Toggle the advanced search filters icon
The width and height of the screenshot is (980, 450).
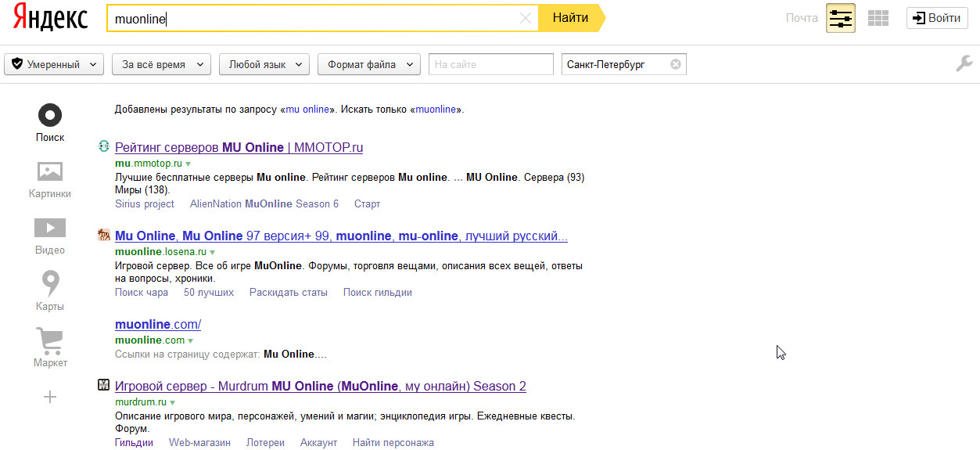[x=841, y=18]
